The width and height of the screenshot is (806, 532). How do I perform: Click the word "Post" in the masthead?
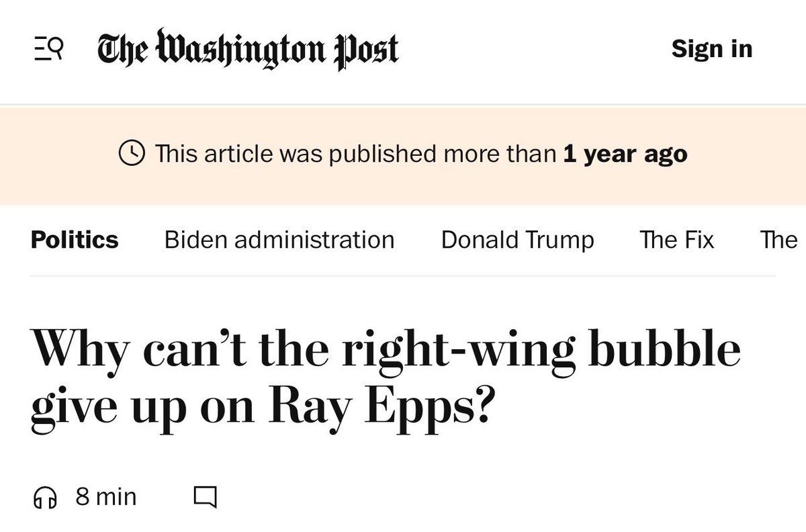[367, 50]
